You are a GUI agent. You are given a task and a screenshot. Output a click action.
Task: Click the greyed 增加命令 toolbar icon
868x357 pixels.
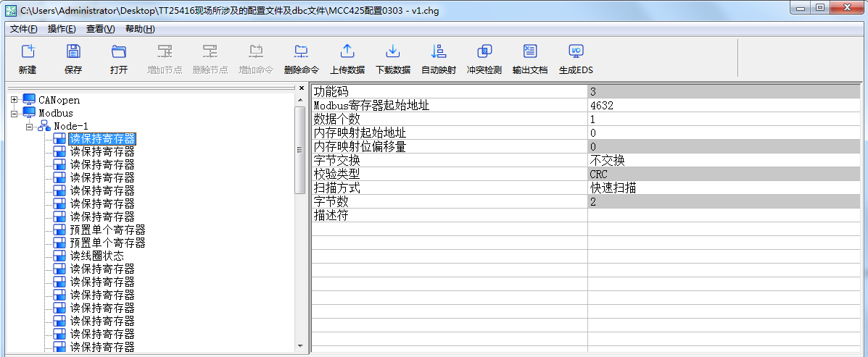256,52
